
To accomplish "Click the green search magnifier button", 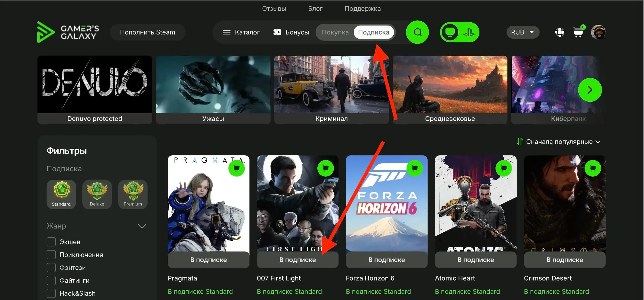I will pyautogui.click(x=417, y=32).
